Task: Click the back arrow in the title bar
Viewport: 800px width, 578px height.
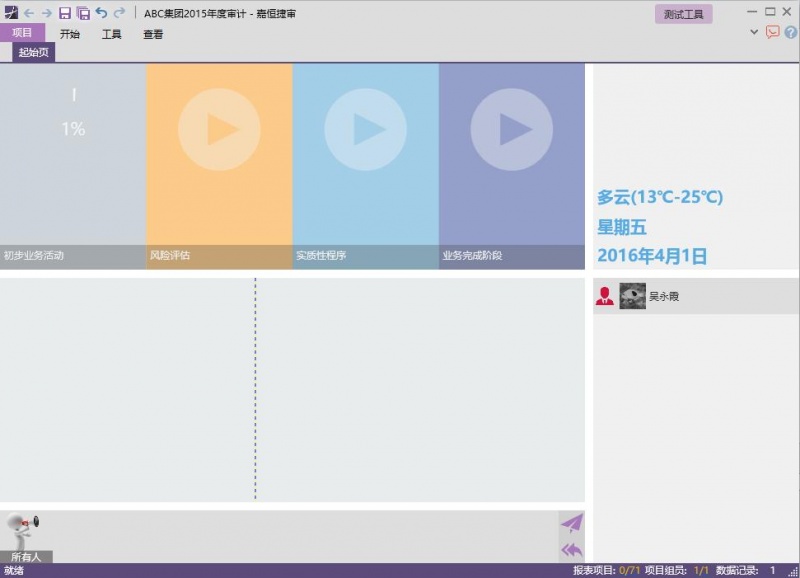Action: click(x=29, y=13)
